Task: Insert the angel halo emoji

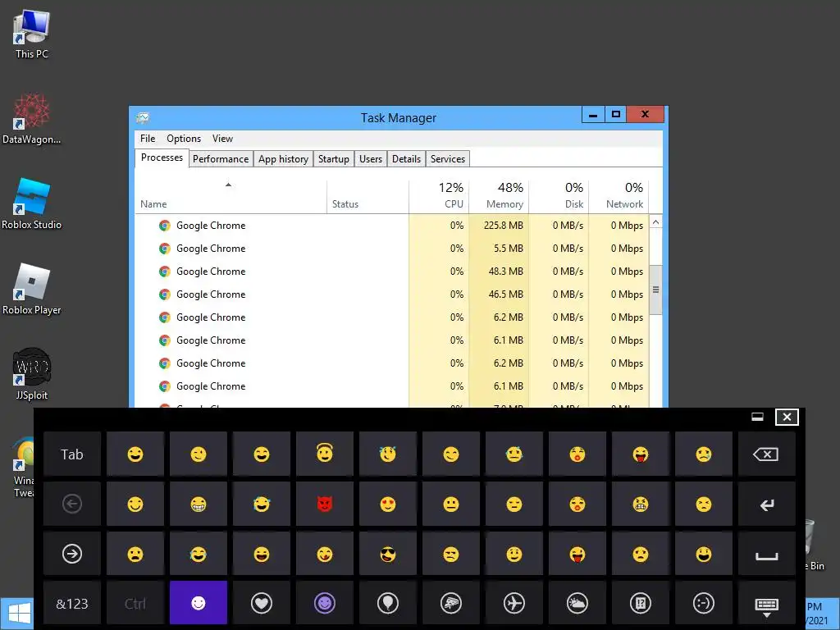Action: pyautogui.click(x=325, y=454)
